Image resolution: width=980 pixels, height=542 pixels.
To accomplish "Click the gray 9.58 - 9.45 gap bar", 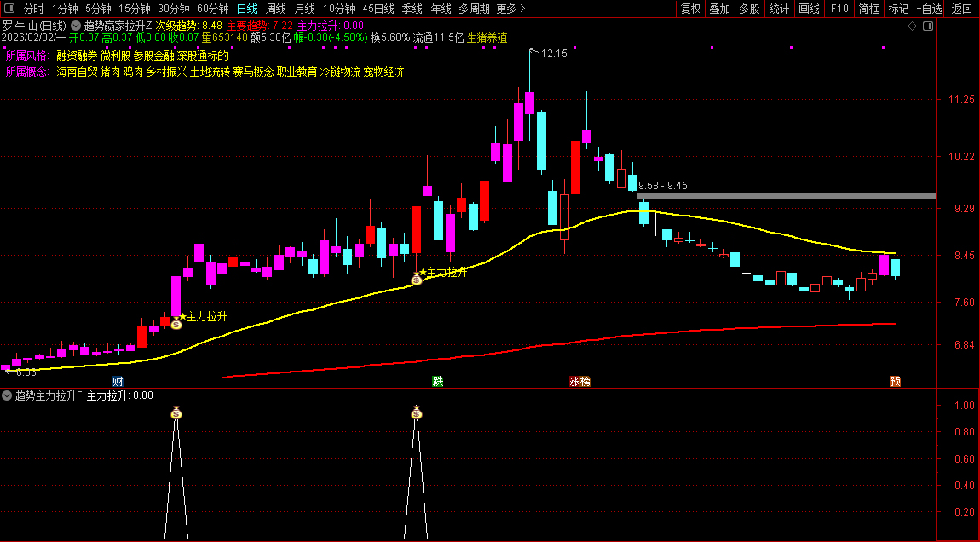I will 786,196.
